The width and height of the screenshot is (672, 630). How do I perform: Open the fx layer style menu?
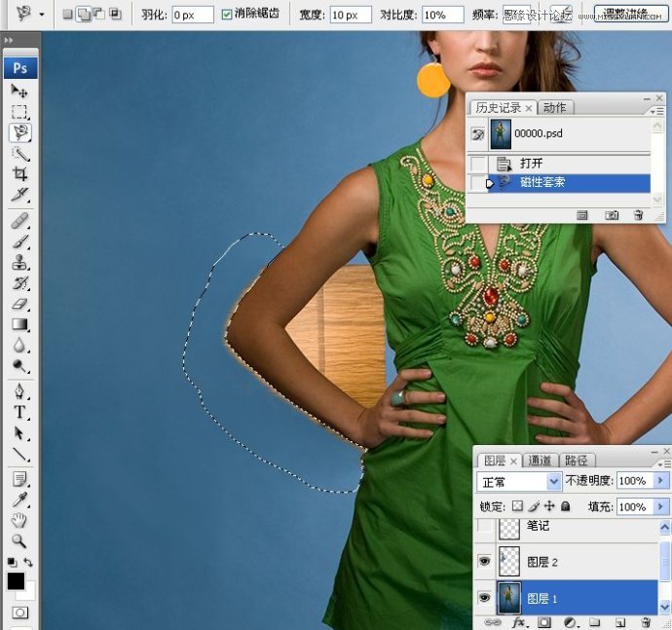(518, 622)
